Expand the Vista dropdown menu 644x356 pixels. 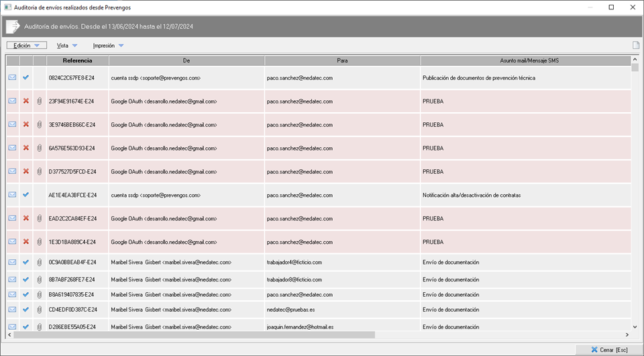pos(67,46)
